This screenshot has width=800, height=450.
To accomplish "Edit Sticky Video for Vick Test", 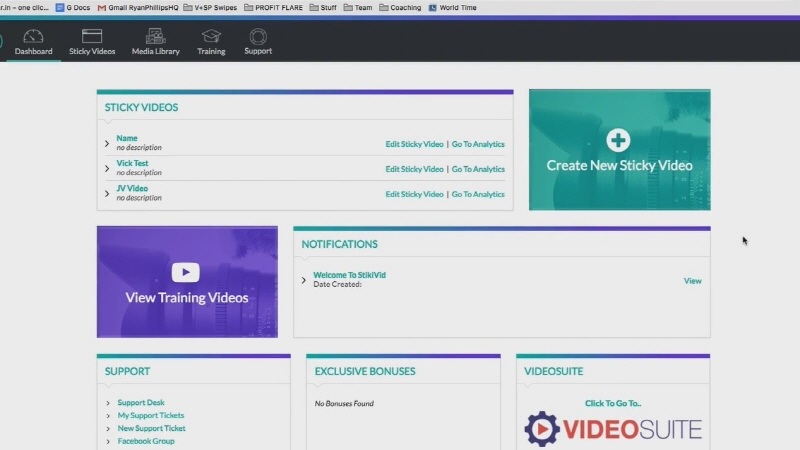I will coord(414,169).
